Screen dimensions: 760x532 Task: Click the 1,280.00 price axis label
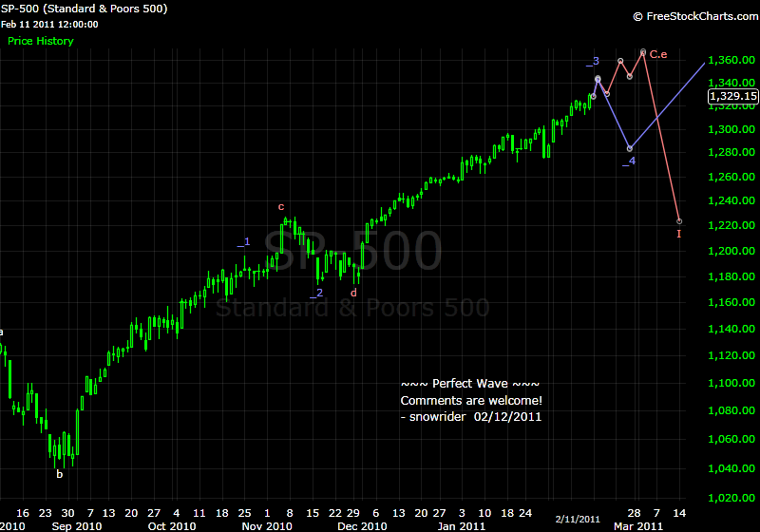pos(731,152)
